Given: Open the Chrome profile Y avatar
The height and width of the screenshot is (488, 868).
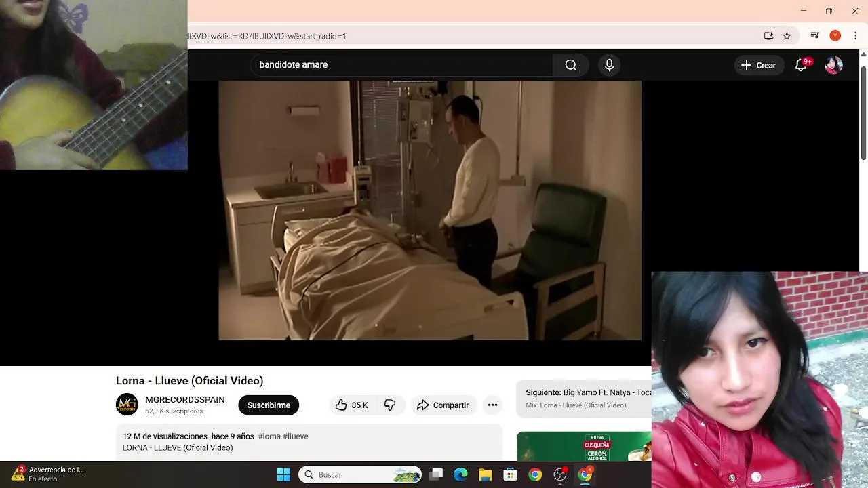Looking at the screenshot, I should [835, 36].
